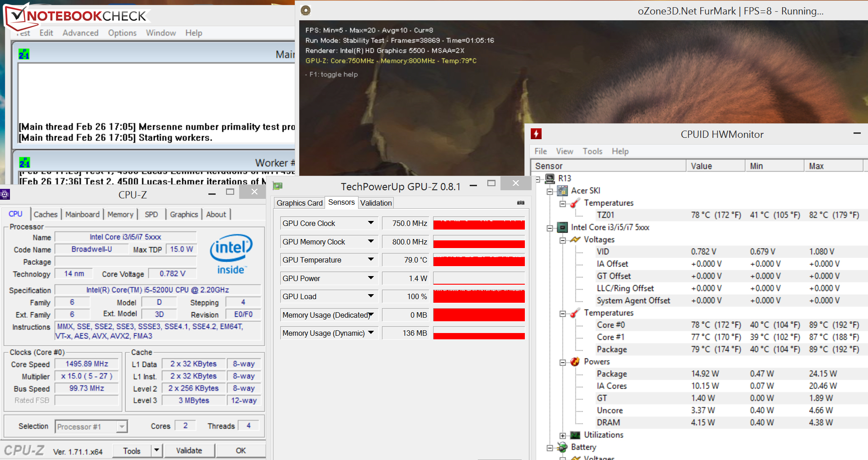This screenshot has height=460, width=868.
Task: Collapse the R13 root node
Action: (x=538, y=179)
